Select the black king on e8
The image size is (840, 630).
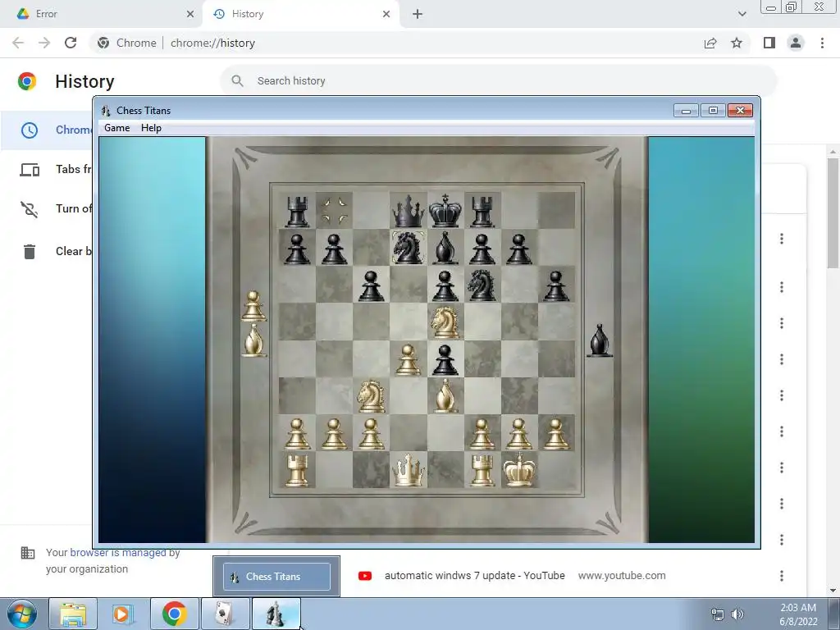[445, 211]
